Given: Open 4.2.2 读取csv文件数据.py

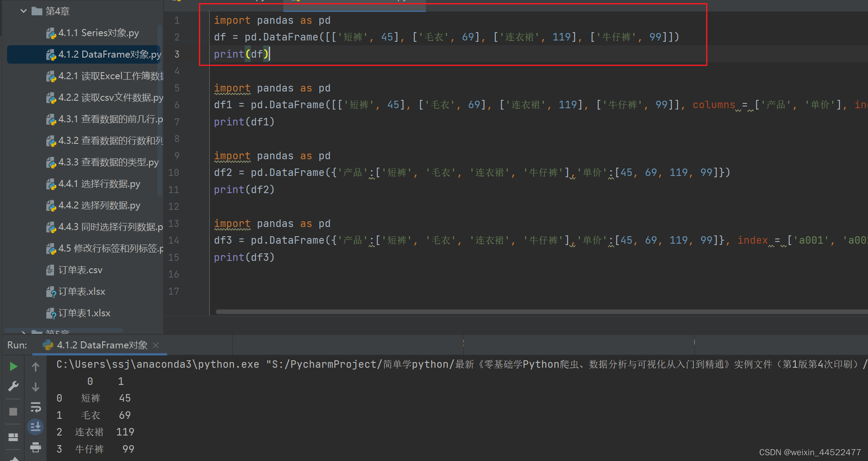Looking at the screenshot, I should tap(110, 98).
